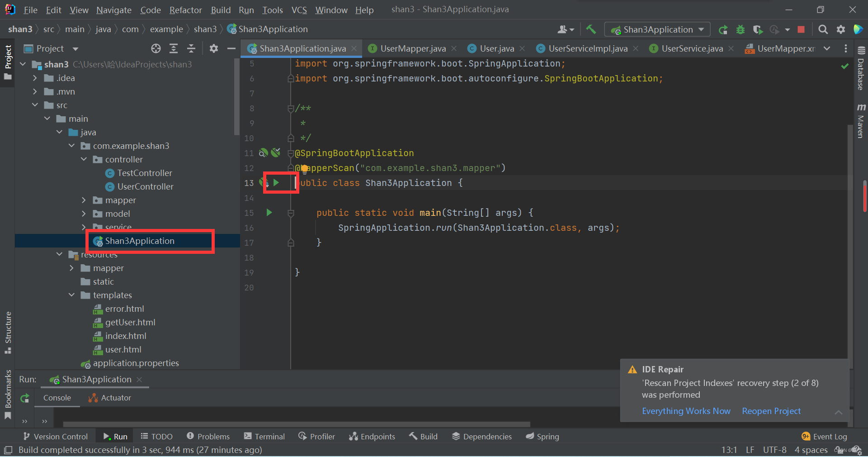This screenshot has width=868, height=457.
Task: Click the tab options kebab icon
Action: point(845,48)
